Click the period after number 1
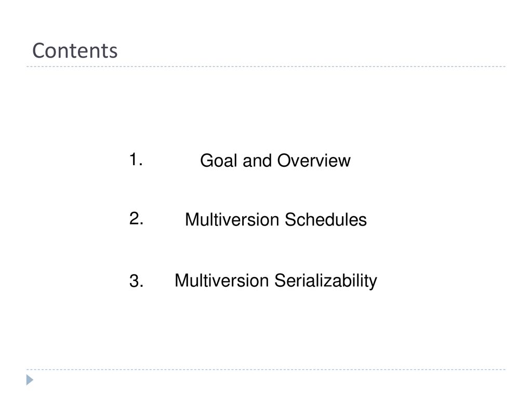 click(140, 165)
